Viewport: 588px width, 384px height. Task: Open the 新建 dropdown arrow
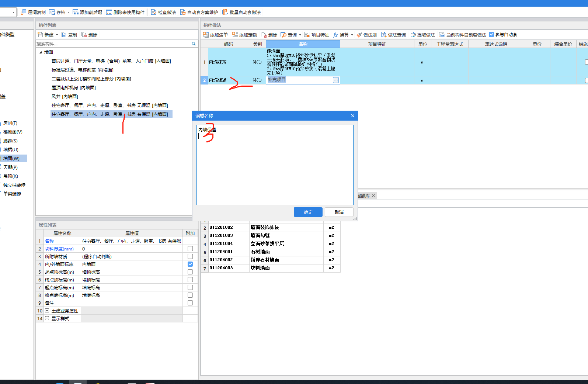click(x=57, y=35)
